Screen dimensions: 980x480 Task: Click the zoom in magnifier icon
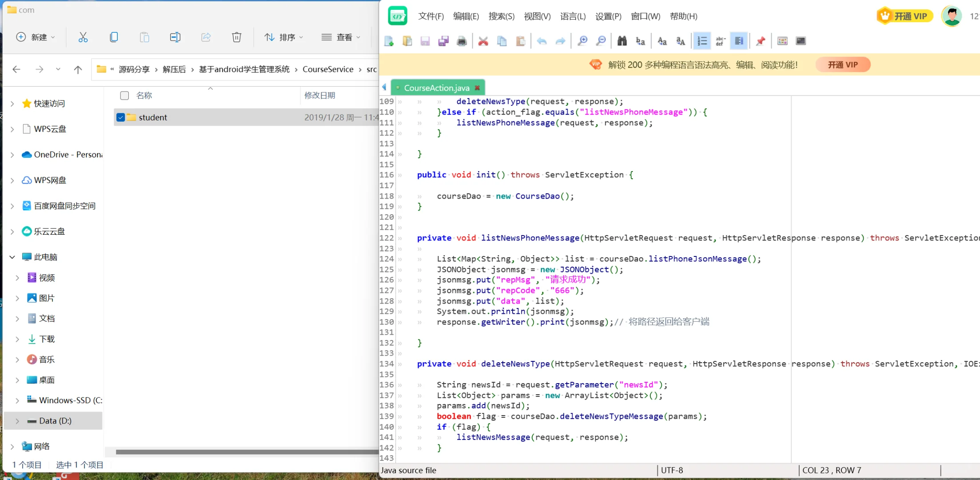pyautogui.click(x=582, y=41)
